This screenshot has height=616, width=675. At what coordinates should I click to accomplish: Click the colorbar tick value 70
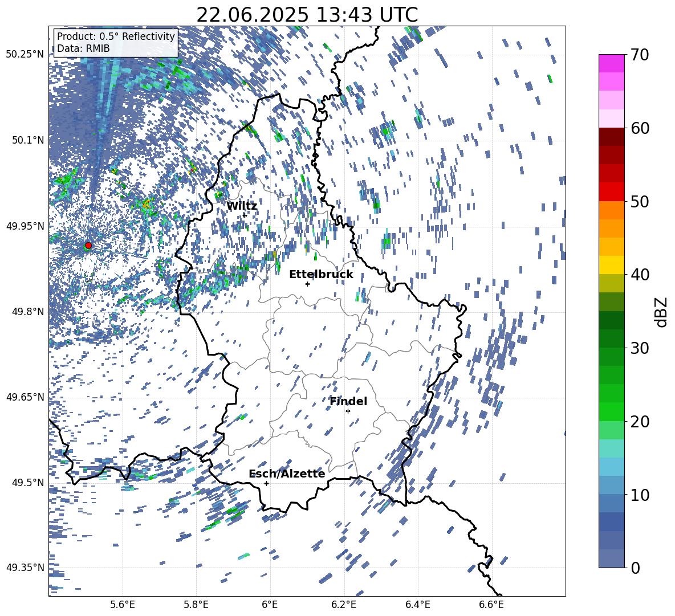coord(640,55)
